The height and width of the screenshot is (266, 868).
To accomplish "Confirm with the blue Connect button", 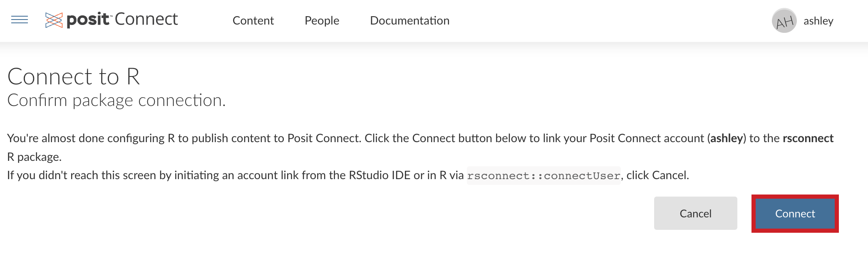I will coord(795,214).
